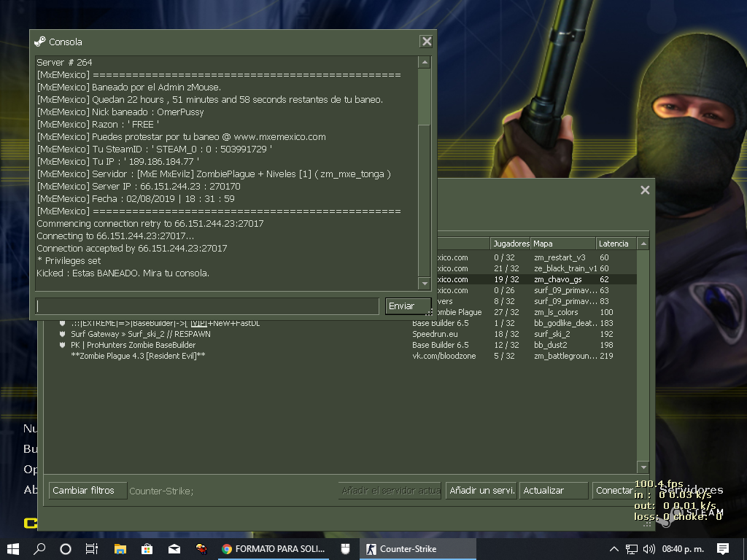Click shield icon beside Surf Gateway server
This screenshot has width=747, height=560.
click(62, 334)
